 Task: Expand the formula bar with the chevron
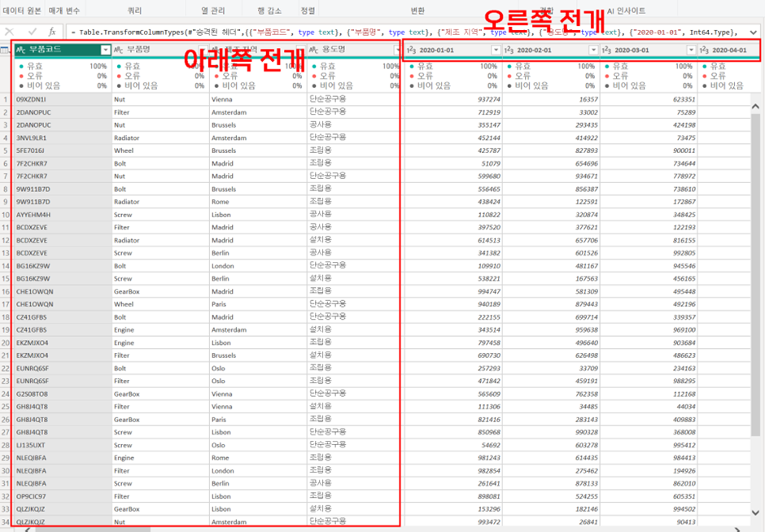click(754, 33)
